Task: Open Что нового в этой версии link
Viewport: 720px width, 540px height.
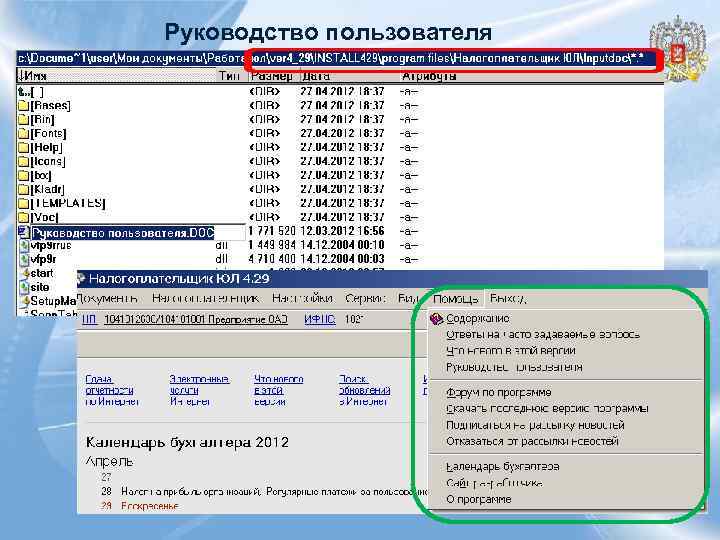Action: point(278,390)
